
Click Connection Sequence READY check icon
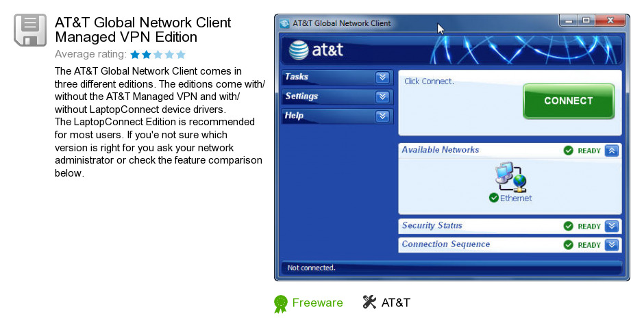pos(569,245)
